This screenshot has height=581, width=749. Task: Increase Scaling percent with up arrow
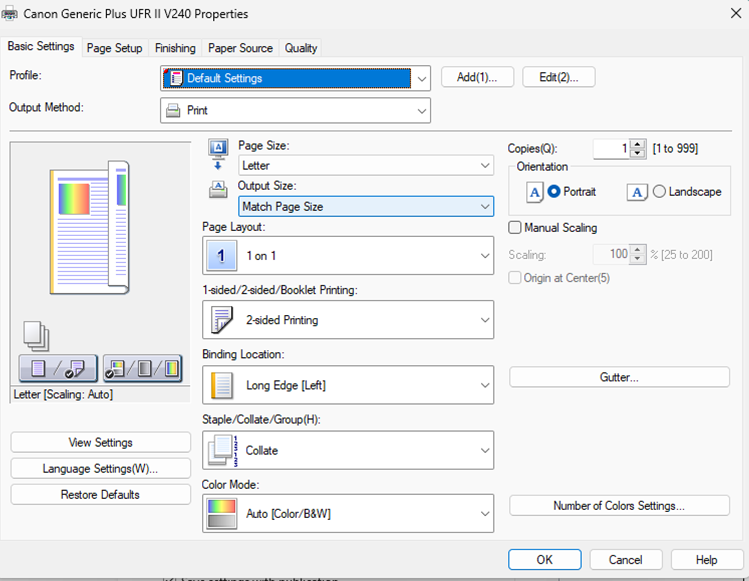tap(638, 250)
